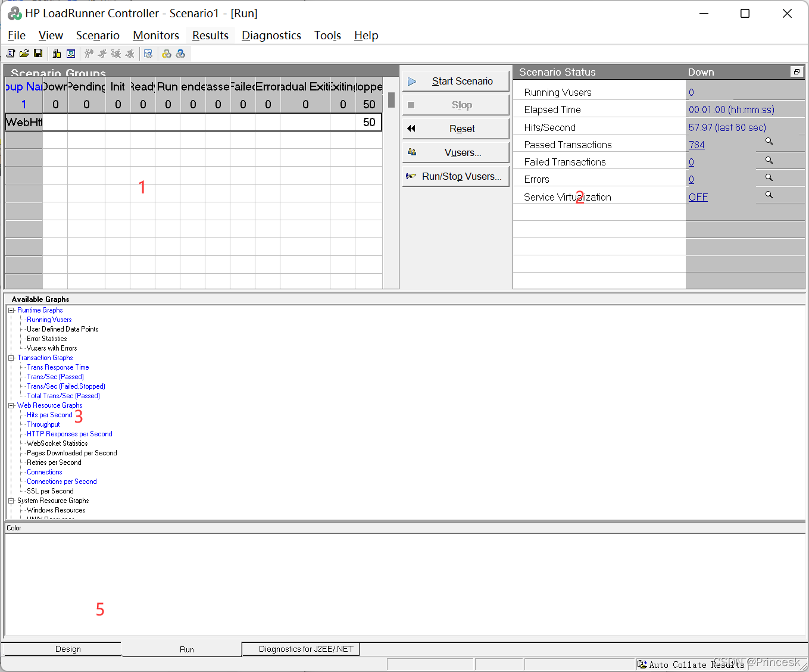809x672 pixels.
Task: Select WebSocket Statistics graph
Action: 57,443
